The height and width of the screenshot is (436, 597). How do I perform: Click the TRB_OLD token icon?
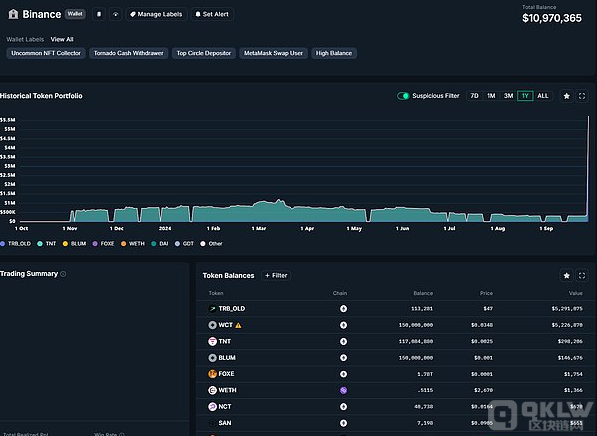tap(212, 309)
